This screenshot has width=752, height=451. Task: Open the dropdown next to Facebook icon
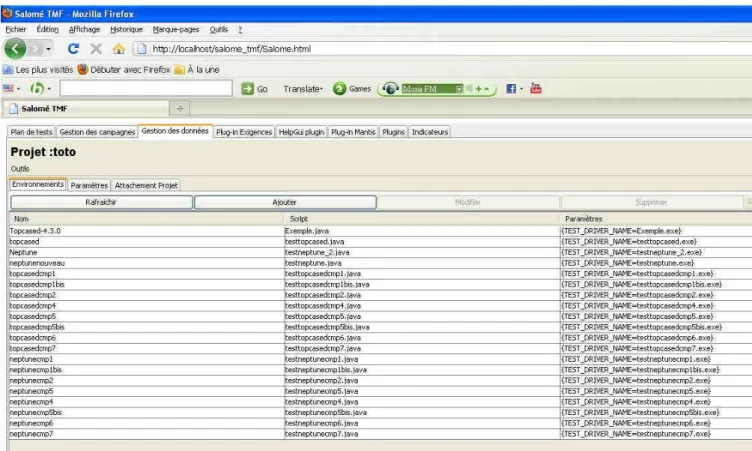click(x=521, y=89)
